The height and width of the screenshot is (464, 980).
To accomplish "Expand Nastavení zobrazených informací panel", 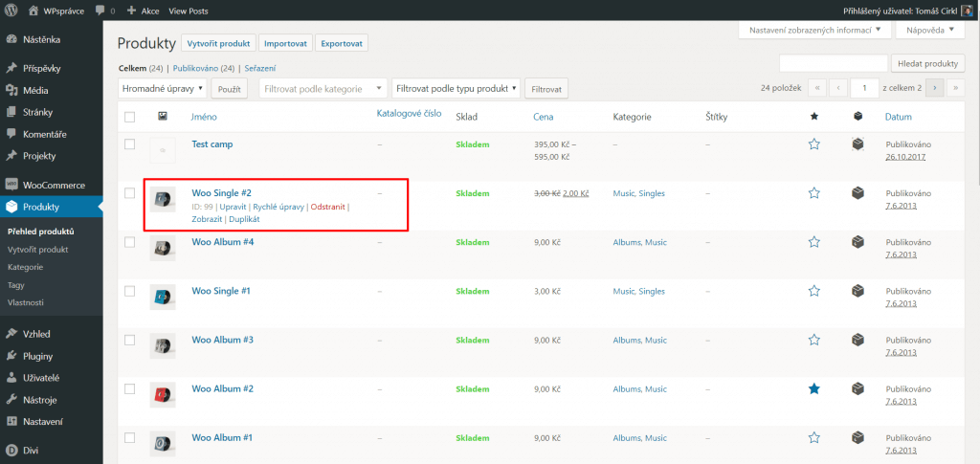I will click(814, 30).
